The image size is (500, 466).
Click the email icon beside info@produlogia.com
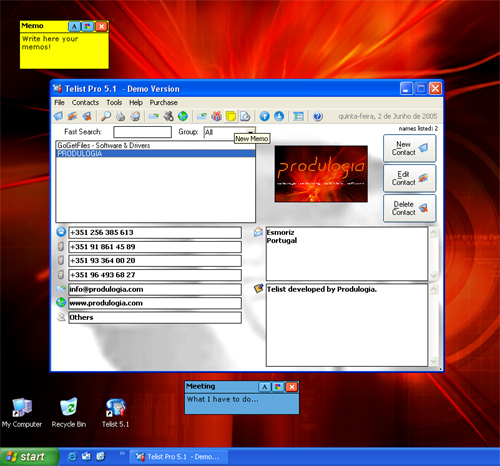(61, 289)
